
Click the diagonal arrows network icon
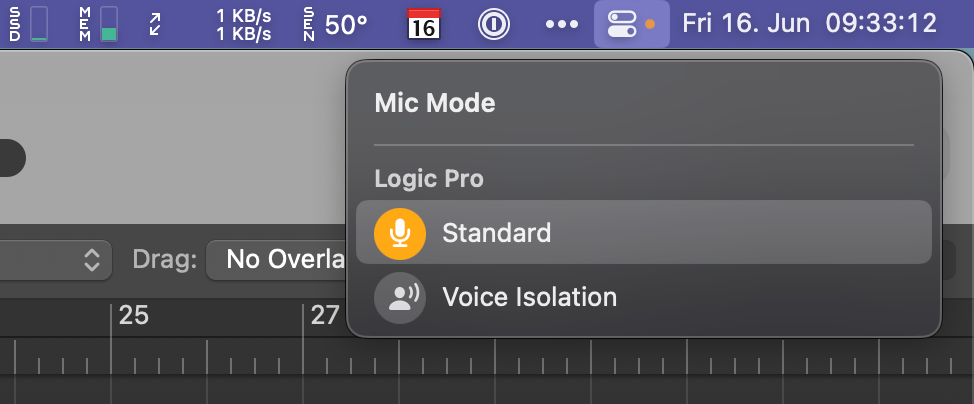tap(157, 24)
